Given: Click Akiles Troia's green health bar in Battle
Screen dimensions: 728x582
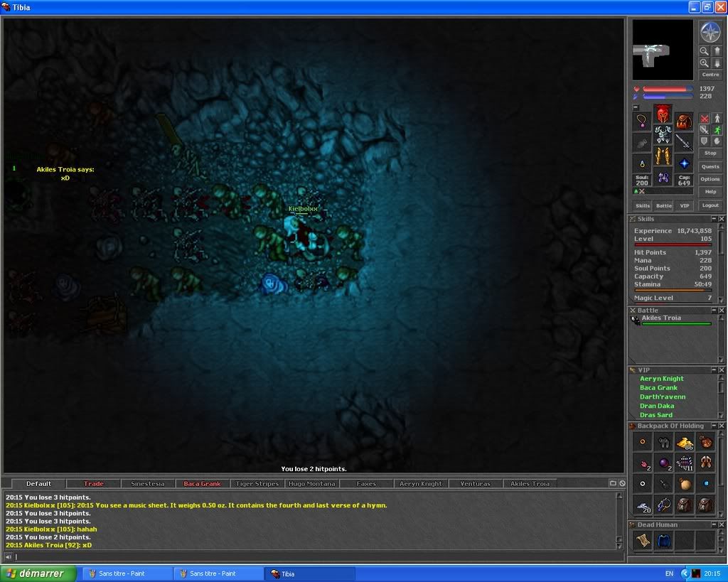Looking at the screenshot, I should point(677,324).
